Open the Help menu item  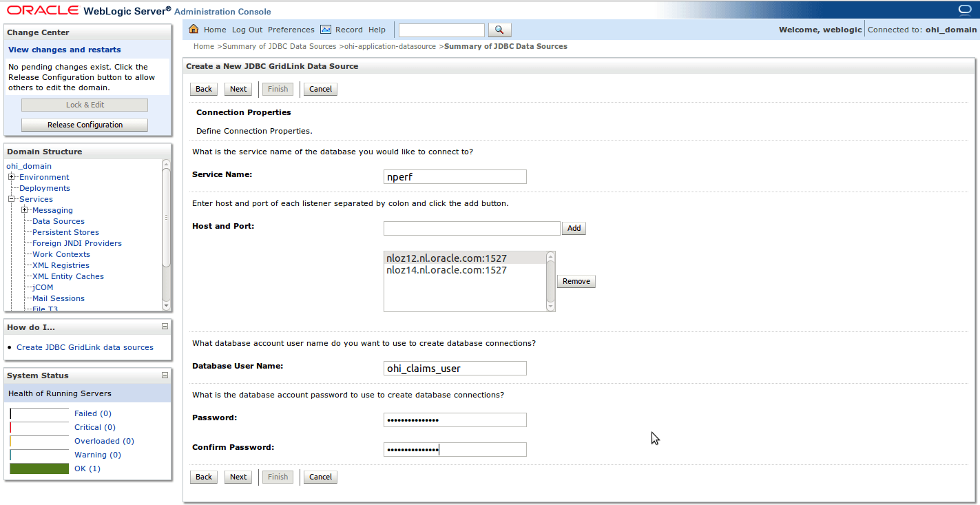tap(377, 30)
